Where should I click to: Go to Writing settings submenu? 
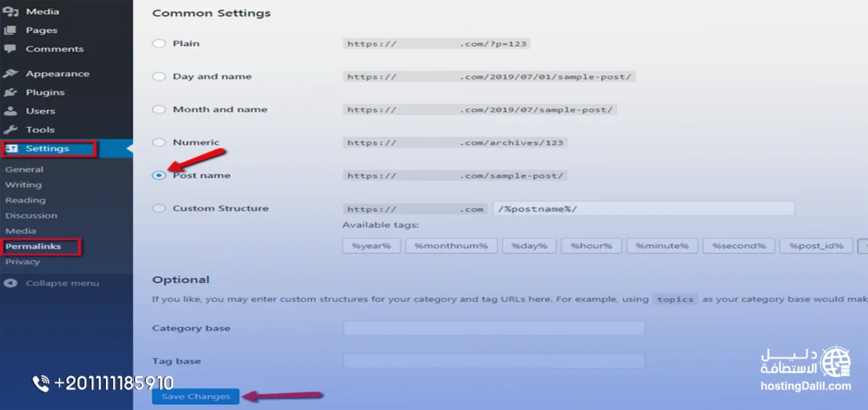[x=23, y=185]
